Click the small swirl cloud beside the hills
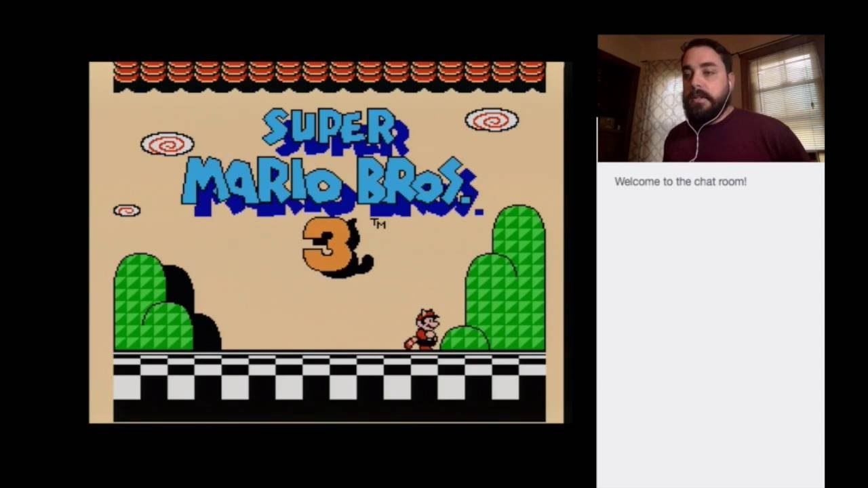Screen dimensions: 868x488 click(x=127, y=211)
